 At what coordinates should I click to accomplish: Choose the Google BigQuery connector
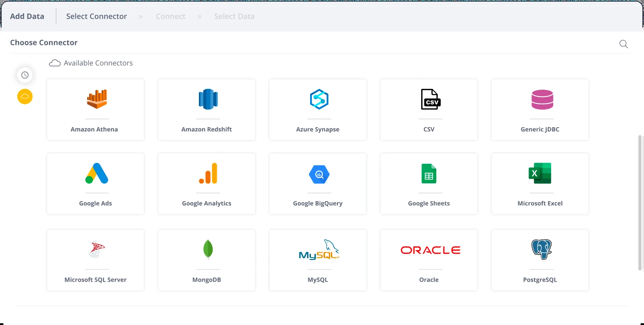[318, 184]
